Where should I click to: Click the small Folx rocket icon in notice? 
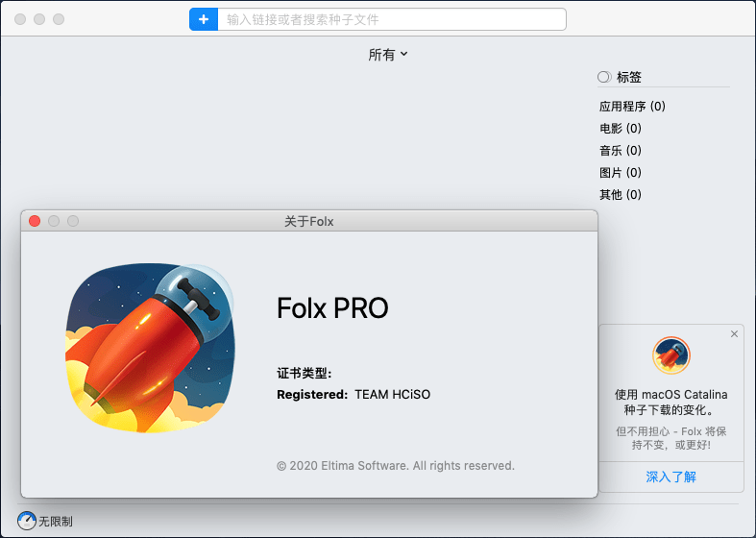(x=671, y=355)
